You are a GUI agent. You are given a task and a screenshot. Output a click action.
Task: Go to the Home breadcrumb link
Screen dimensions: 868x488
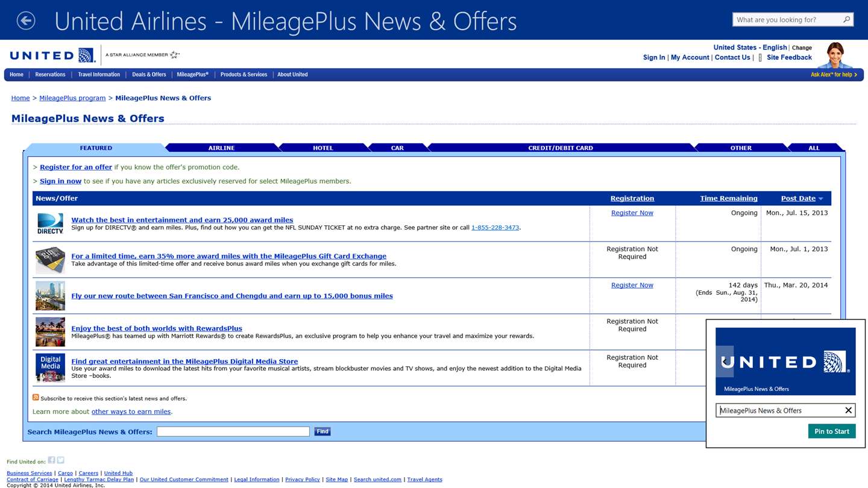[20, 98]
